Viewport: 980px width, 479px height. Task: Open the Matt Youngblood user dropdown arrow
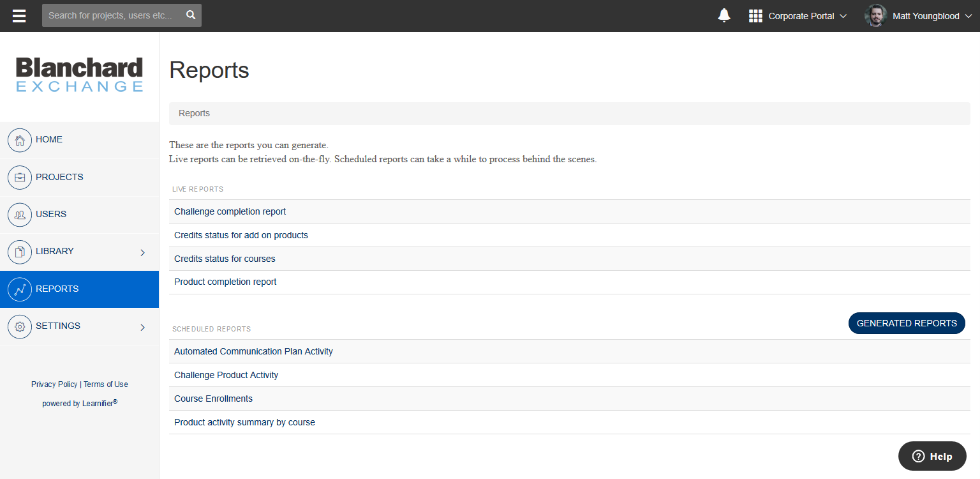coord(968,16)
